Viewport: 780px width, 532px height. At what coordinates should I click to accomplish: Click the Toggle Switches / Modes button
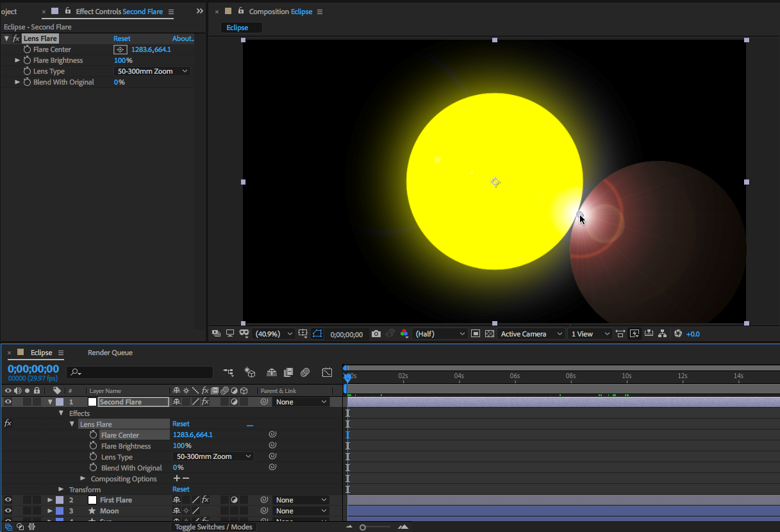(213, 527)
